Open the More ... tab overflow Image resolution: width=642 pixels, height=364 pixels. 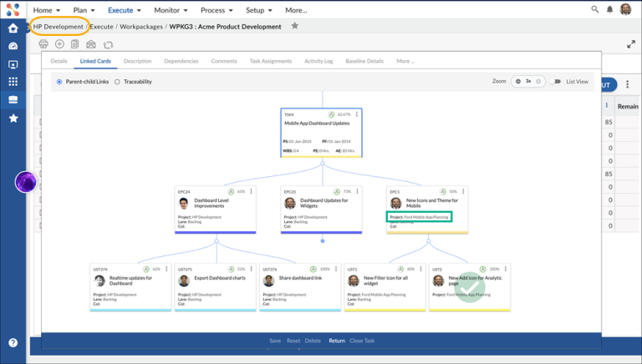pos(405,61)
